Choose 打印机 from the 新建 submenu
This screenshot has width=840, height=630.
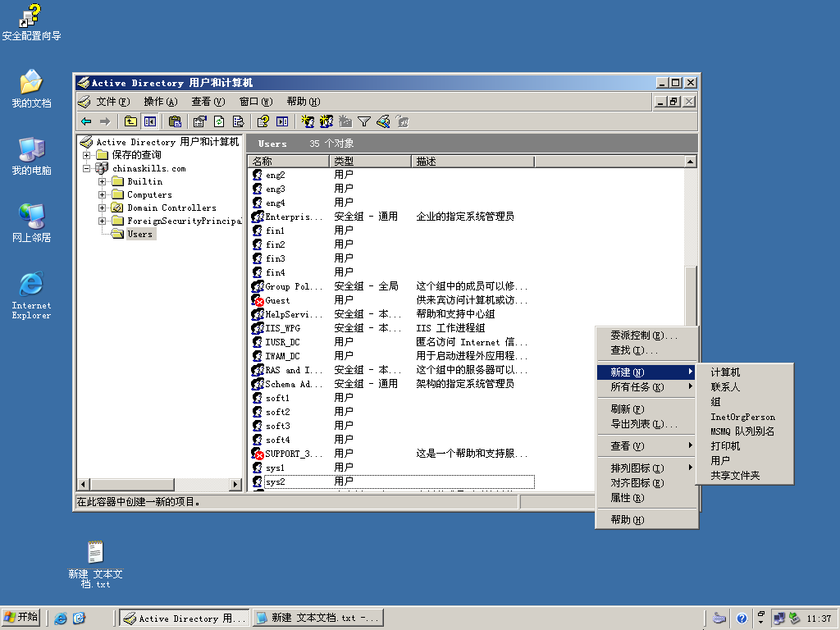point(745,445)
